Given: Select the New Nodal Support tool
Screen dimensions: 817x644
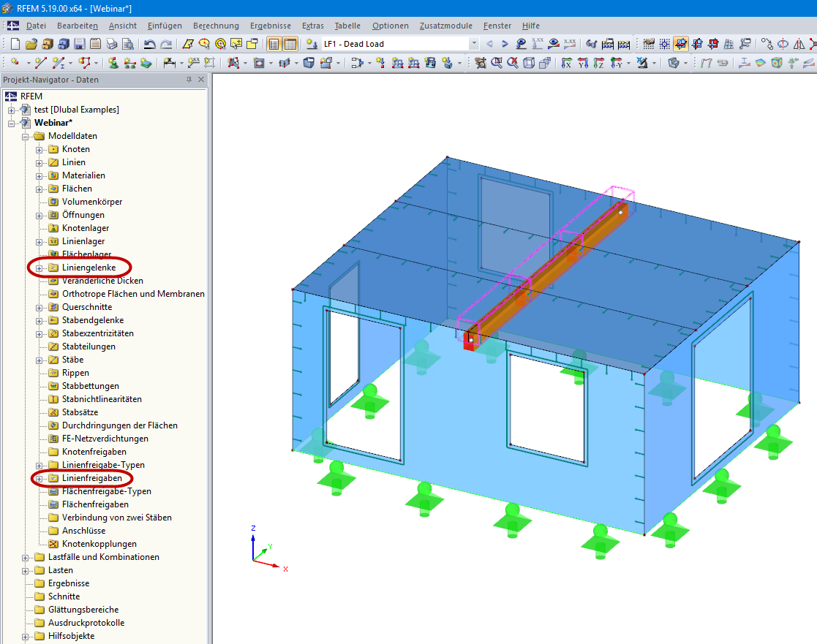Looking at the screenshot, I should tap(113, 63).
